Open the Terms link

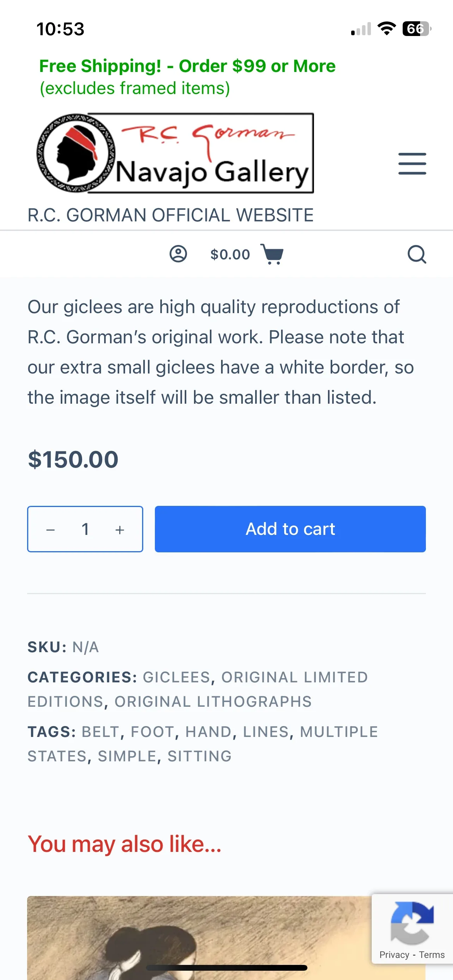pyautogui.click(x=432, y=955)
